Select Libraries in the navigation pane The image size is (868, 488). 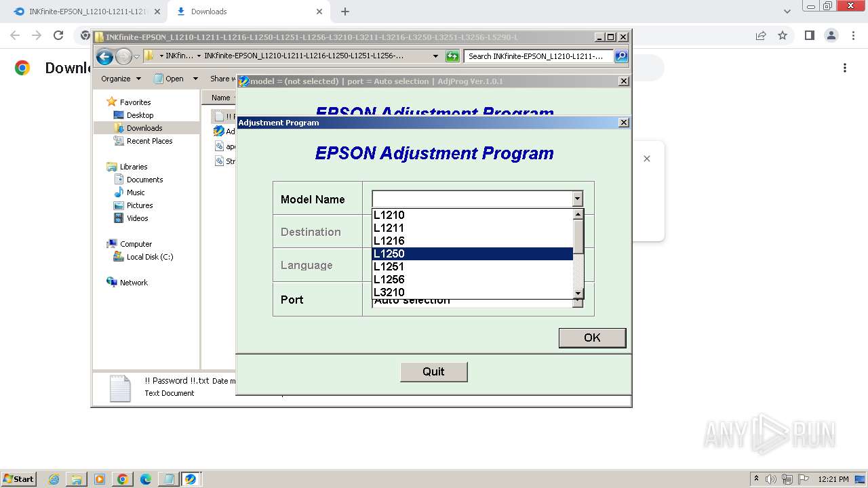(x=134, y=167)
